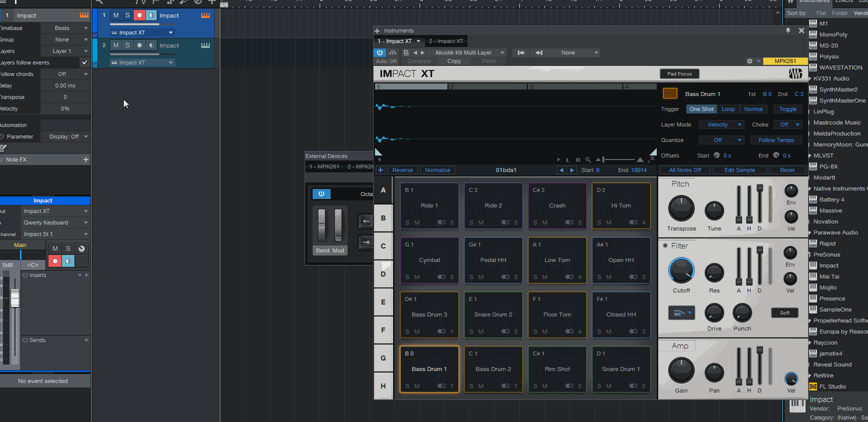Click the Impact XT power bypass icon
This screenshot has width=868, height=422.
tap(380, 52)
